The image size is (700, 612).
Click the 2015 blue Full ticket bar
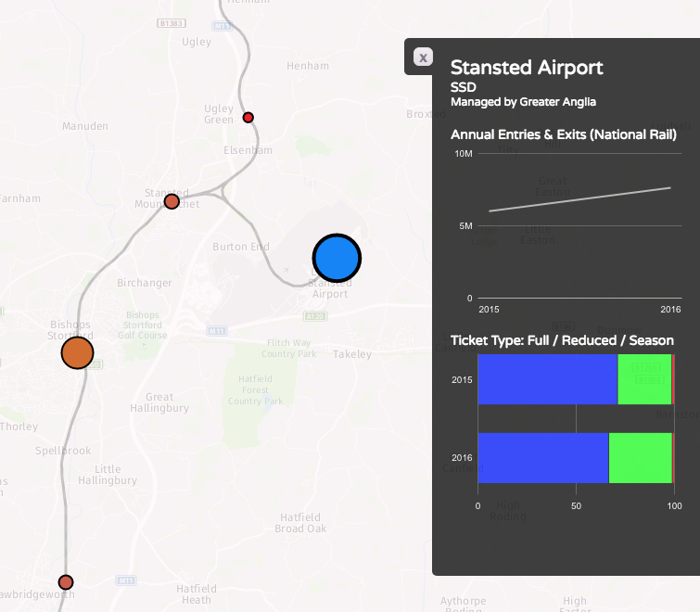[x=548, y=379]
